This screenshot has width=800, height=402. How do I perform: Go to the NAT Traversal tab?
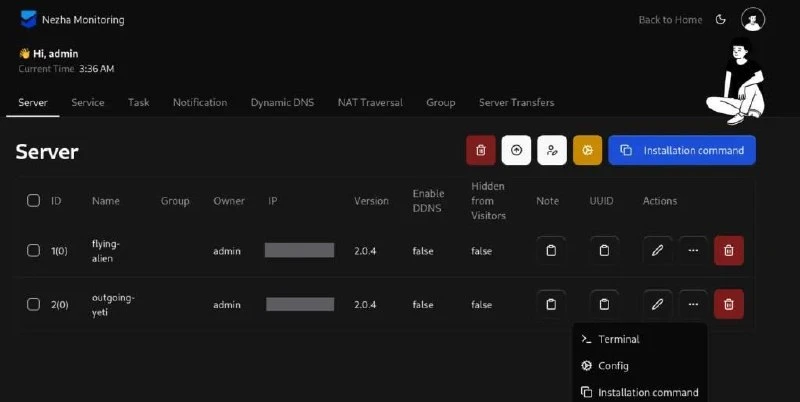click(x=370, y=103)
